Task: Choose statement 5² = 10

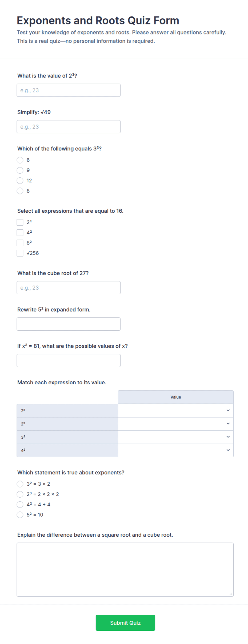Action: [20, 515]
